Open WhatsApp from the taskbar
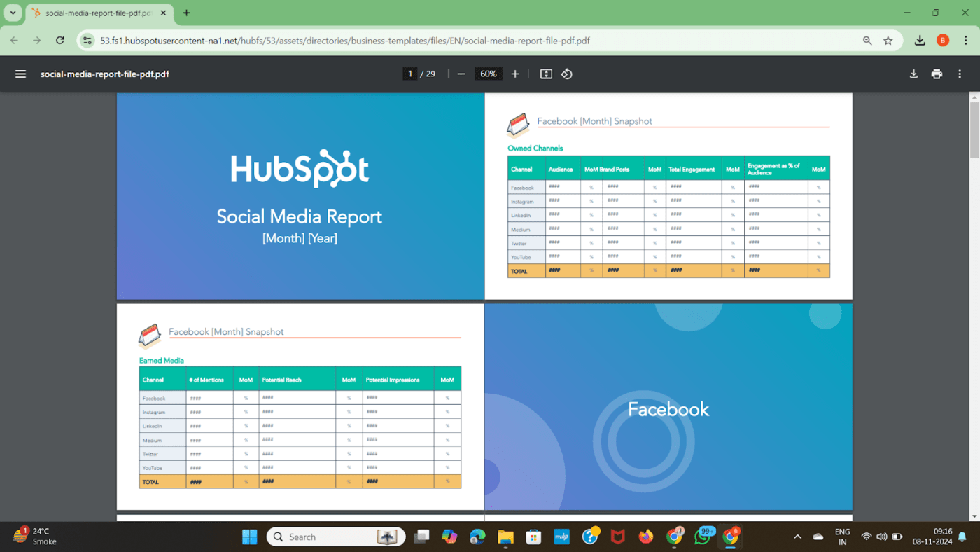980x552 pixels. [x=702, y=537]
